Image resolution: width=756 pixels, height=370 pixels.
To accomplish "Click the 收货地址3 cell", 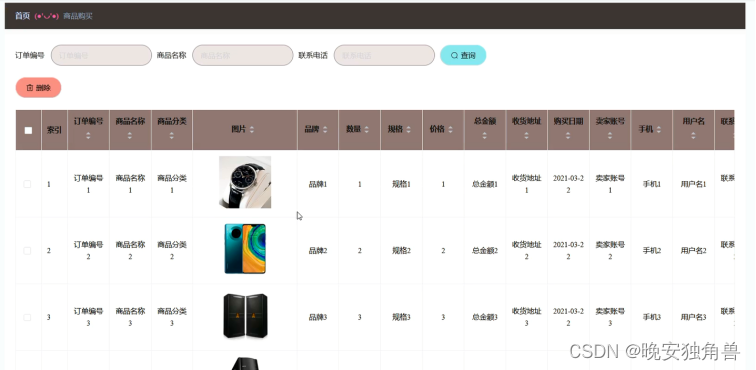I will (526, 317).
